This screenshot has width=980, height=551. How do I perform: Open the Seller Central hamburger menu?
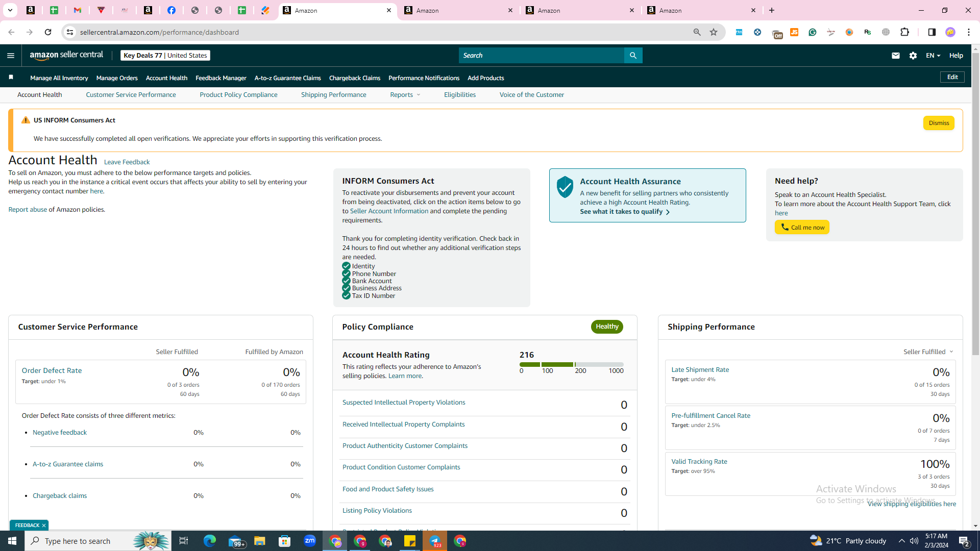(x=11, y=56)
